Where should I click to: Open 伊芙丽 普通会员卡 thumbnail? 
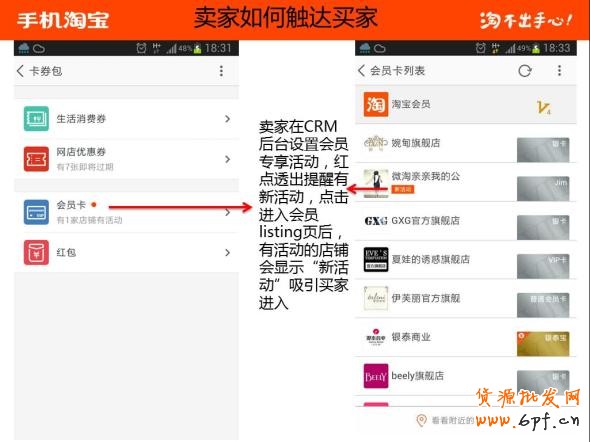coord(543,305)
